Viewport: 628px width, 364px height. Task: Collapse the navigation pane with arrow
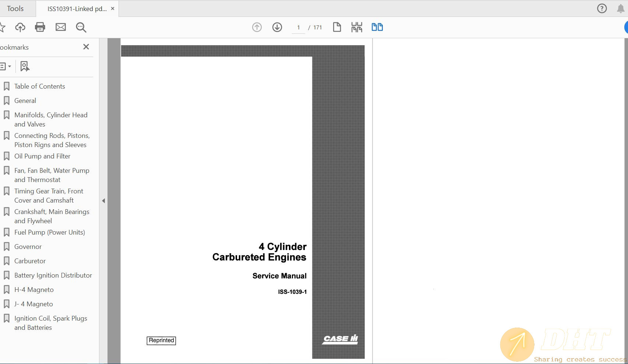(103, 201)
